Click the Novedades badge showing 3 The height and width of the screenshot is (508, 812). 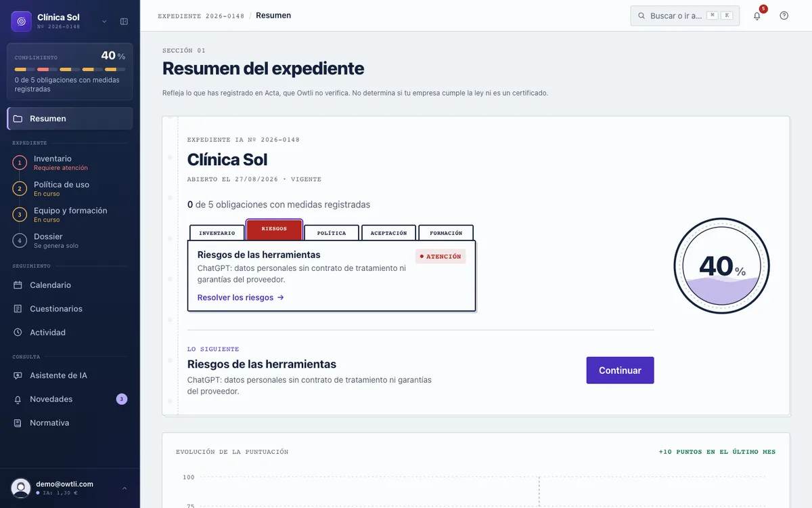[x=122, y=399]
